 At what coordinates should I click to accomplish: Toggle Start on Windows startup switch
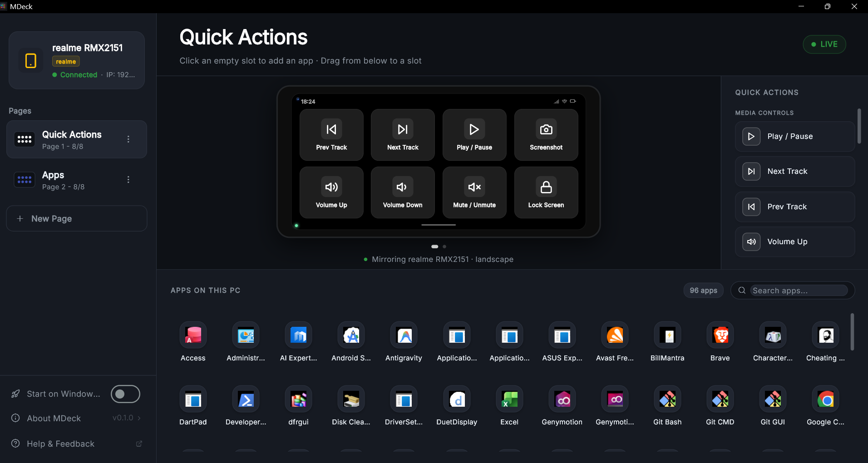point(125,394)
